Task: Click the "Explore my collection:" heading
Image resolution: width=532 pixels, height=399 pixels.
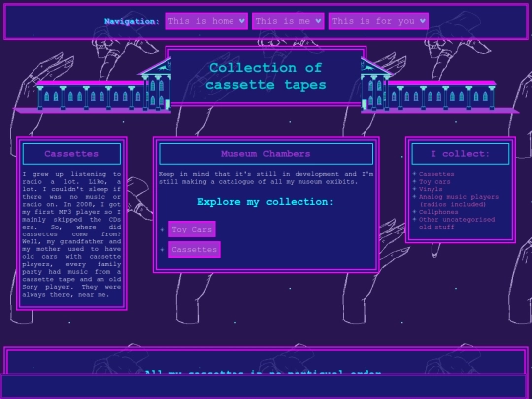Action: tap(266, 202)
